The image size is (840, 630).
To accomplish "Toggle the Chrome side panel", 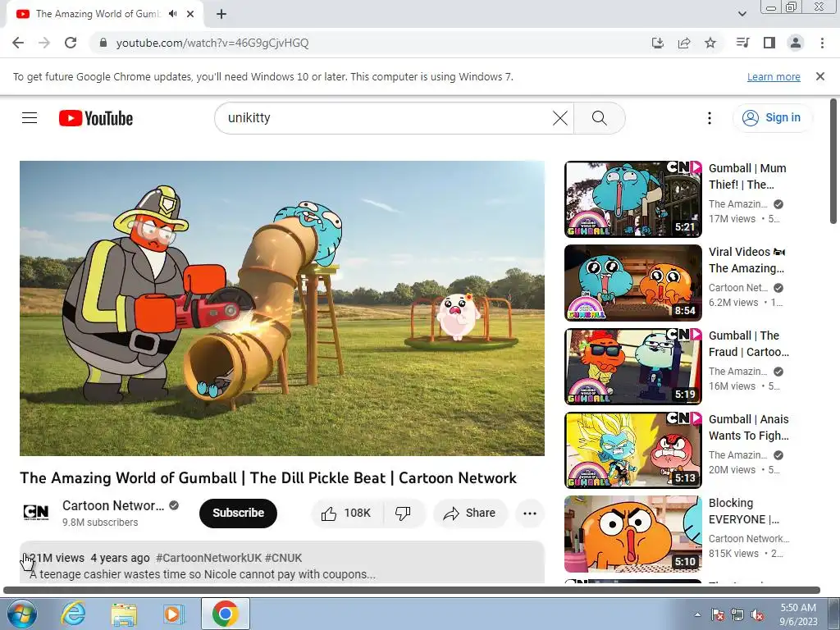I will click(x=769, y=43).
